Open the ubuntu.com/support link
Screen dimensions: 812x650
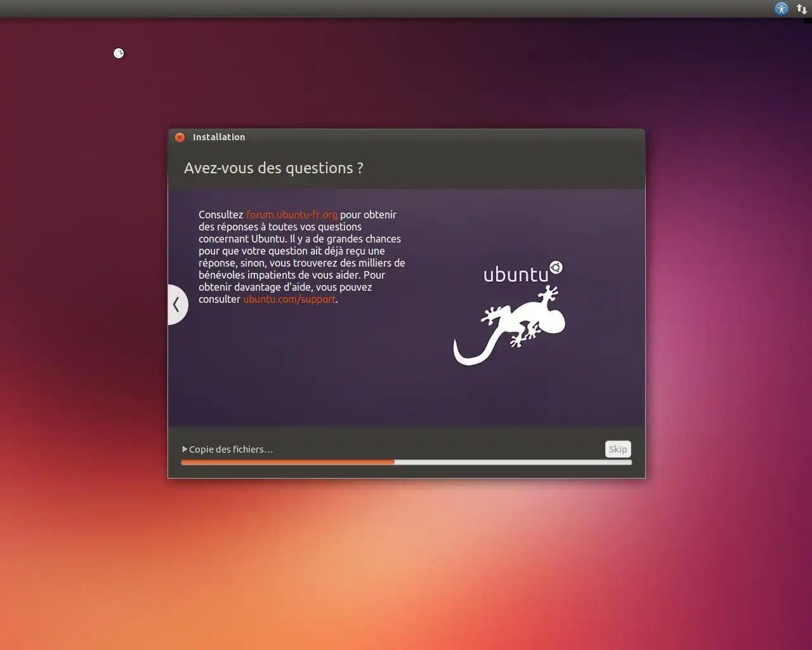pos(289,299)
